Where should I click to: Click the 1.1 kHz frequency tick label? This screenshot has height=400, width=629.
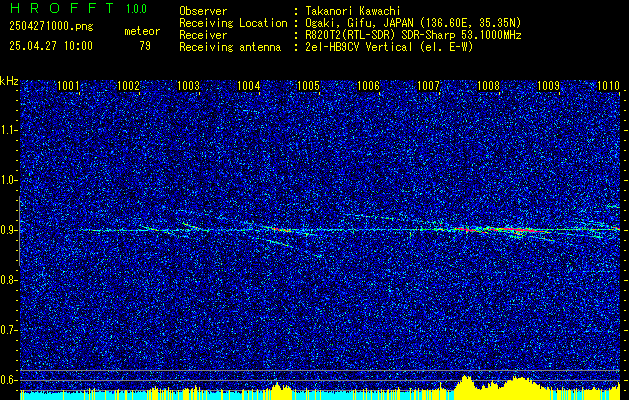tap(7, 130)
